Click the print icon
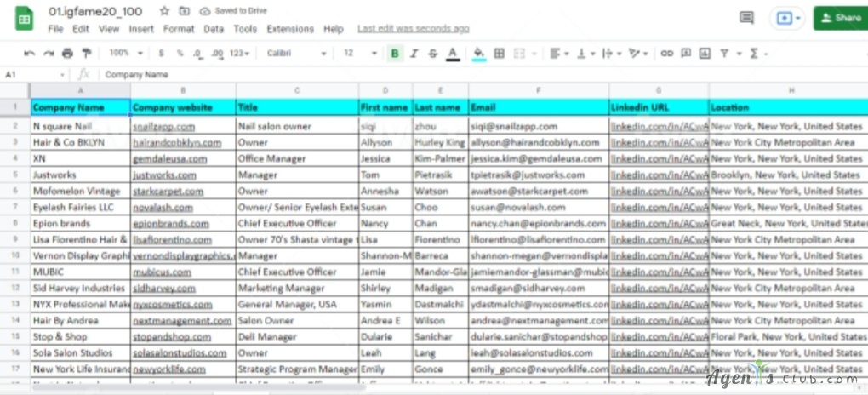 pyautogui.click(x=67, y=53)
